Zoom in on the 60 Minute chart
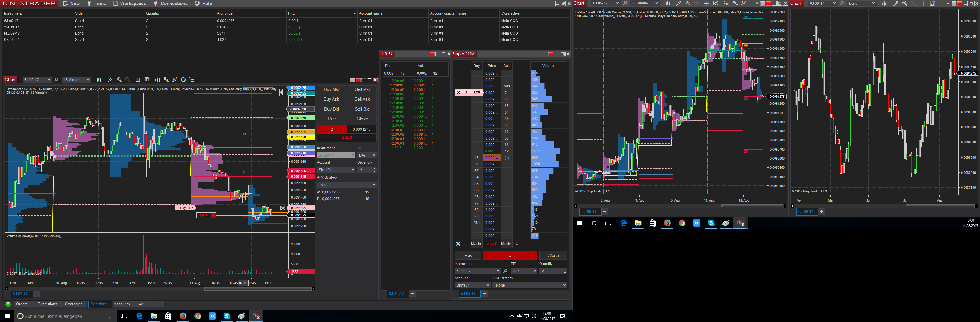The width and height of the screenshot is (980, 322). [x=688, y=3]
